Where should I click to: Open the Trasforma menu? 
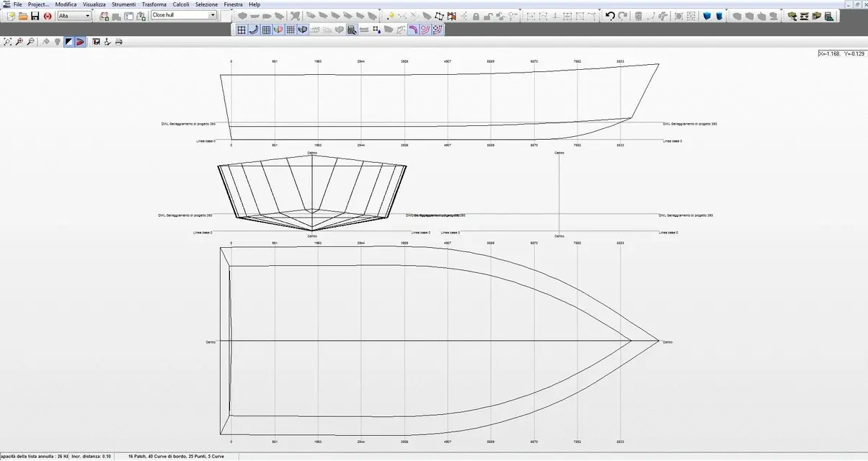pos(154,4)
